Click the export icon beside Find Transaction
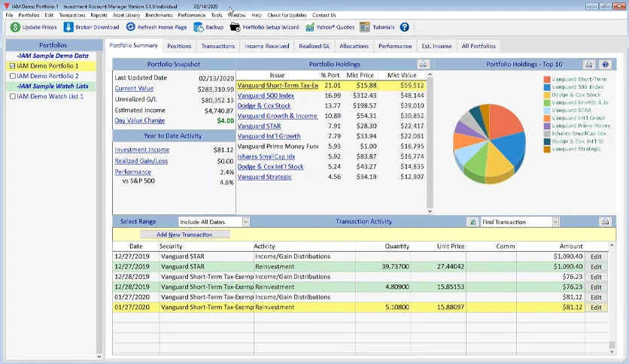 pyautogui.click(x=473, y=222)
